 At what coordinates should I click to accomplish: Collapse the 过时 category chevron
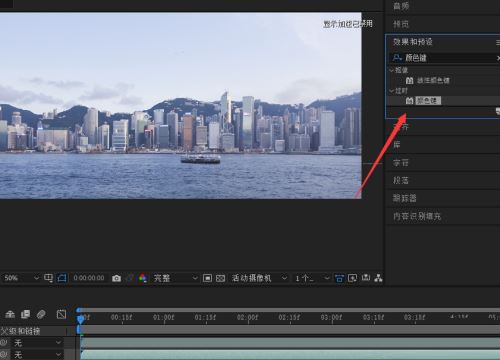point(391,91)
